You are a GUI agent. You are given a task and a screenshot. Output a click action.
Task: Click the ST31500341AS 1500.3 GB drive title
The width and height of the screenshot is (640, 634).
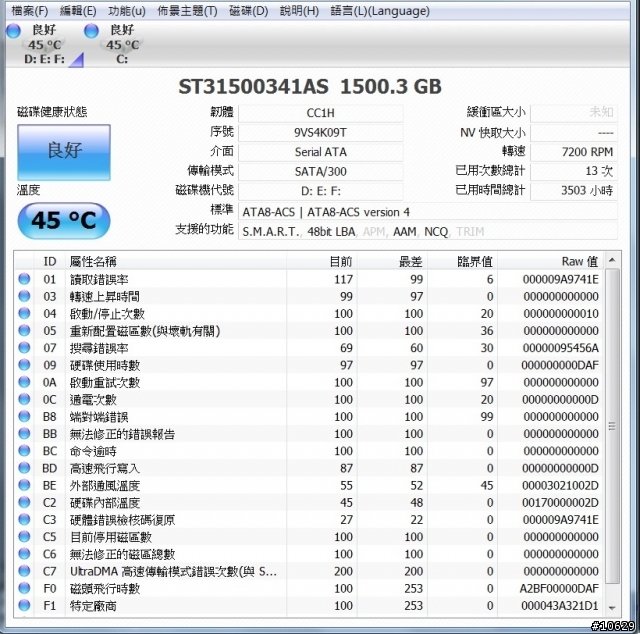tap(310, 87)
